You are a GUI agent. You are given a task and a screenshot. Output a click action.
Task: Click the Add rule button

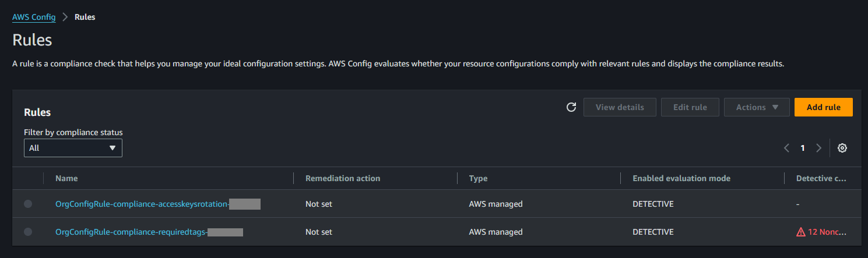pyautogui.click(x=823, y=107)
